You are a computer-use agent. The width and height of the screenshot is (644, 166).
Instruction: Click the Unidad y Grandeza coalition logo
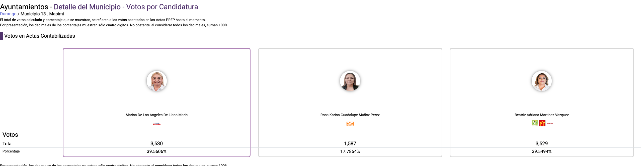157,124
